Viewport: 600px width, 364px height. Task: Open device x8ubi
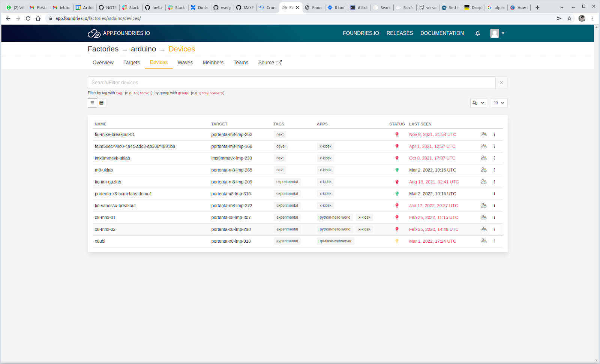pos(100,241)
